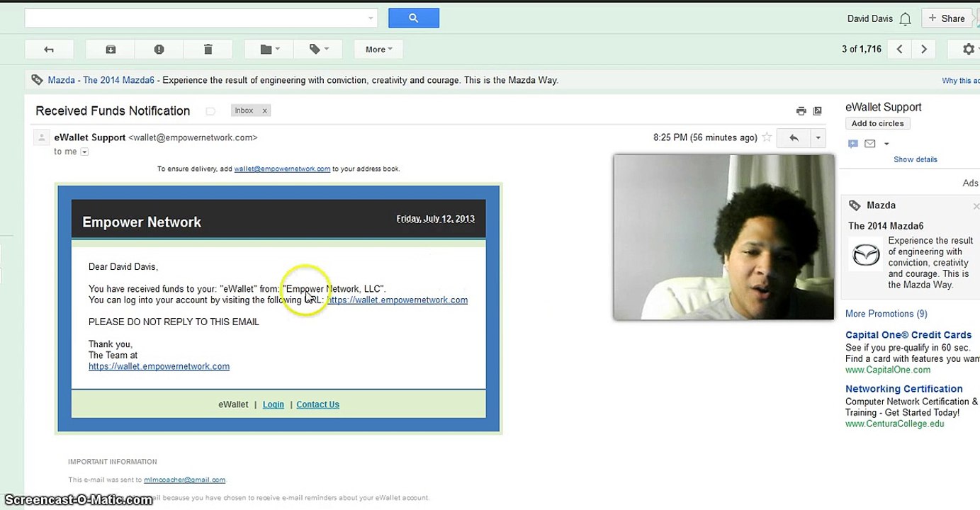Click 'PLEASE DO NOT REPLY TO THIS EMAIL' text

[x=174, y=322]
